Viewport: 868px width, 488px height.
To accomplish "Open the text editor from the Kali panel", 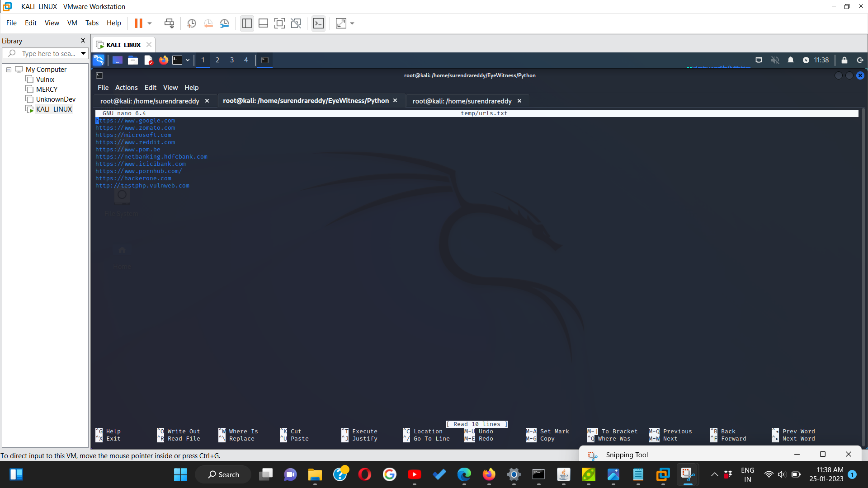I will point(148,60).
